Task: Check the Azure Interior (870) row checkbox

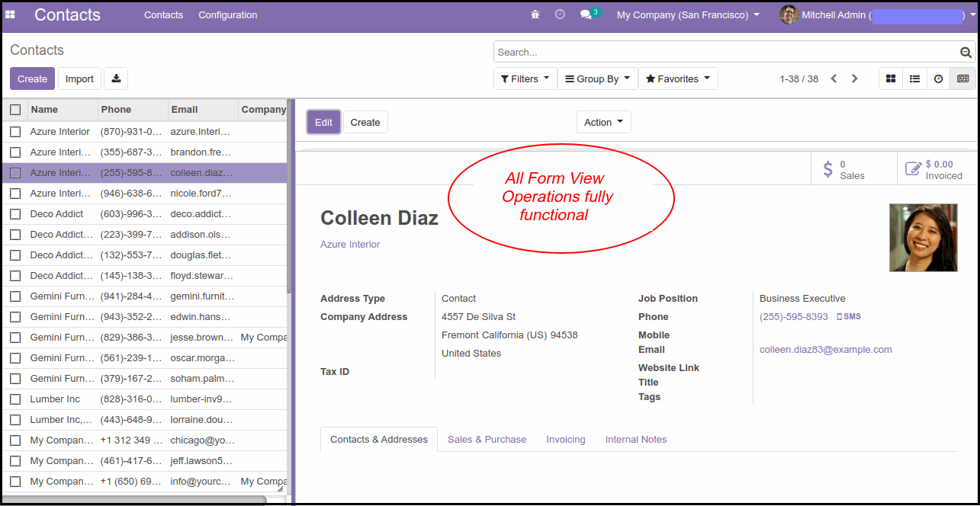Action: (x=15, y=132)
